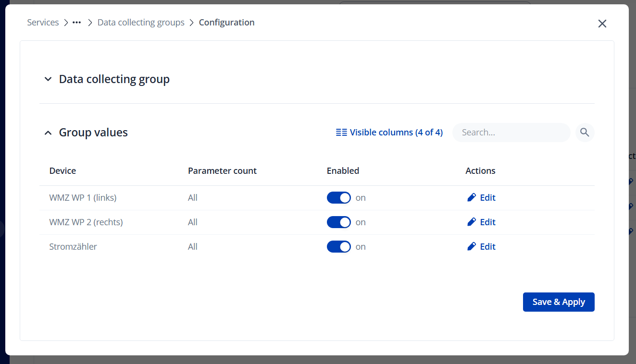Go to Services in breadcrumb
Screen dimensions: 636x364
tap(43, 23)
